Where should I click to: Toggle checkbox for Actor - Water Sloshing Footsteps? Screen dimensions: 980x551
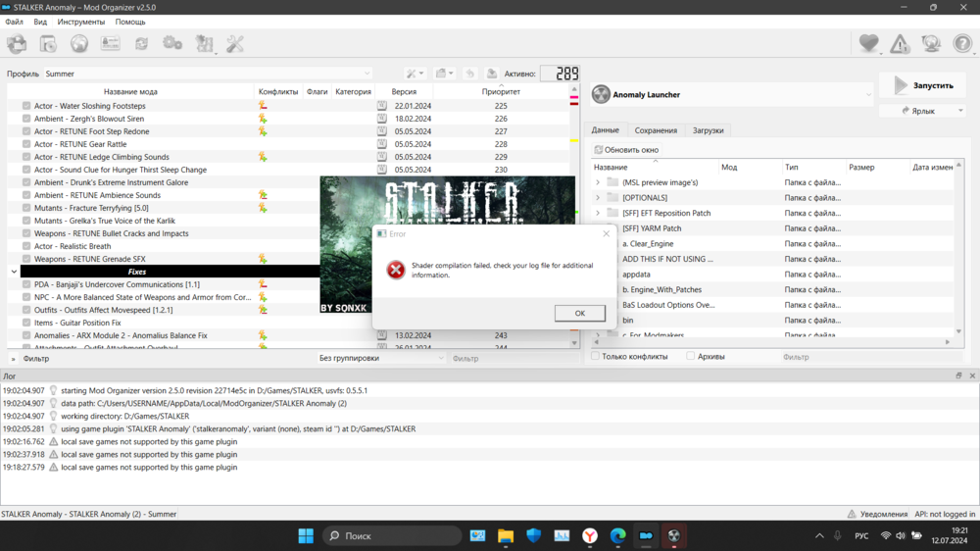pyautogui.click(x=26, y=106)
